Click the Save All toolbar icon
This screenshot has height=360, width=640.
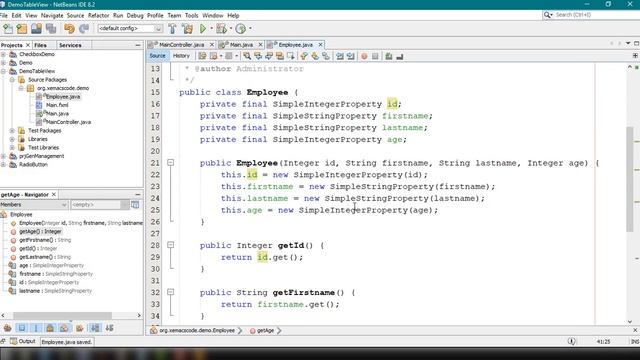click(x=51, y=29)
